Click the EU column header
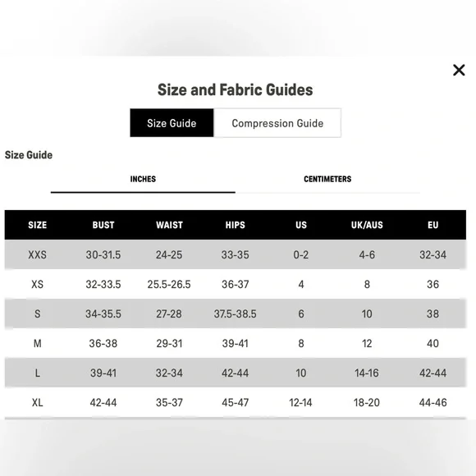 pos(433,225)
